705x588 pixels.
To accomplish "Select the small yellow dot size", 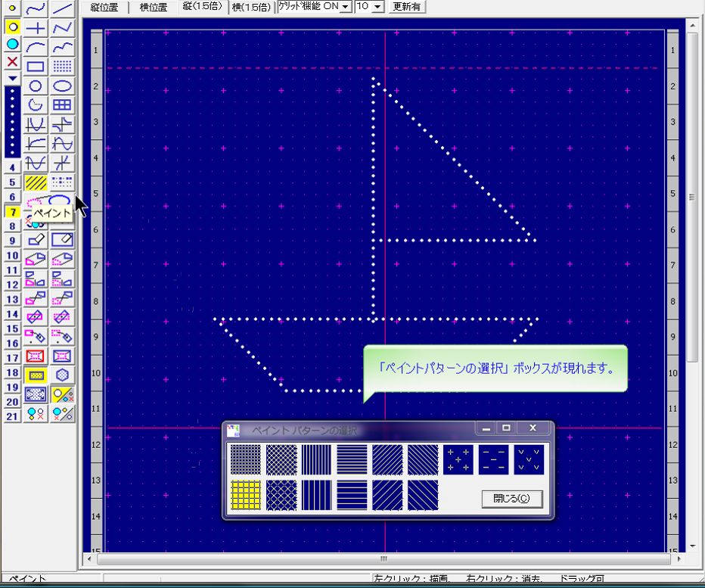I will tap(12, 8).
